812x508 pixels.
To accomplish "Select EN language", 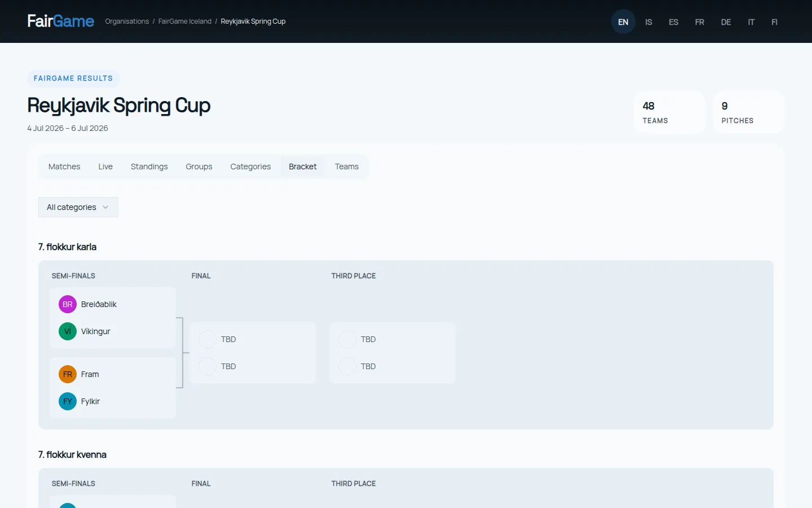I will pos(623,22).
